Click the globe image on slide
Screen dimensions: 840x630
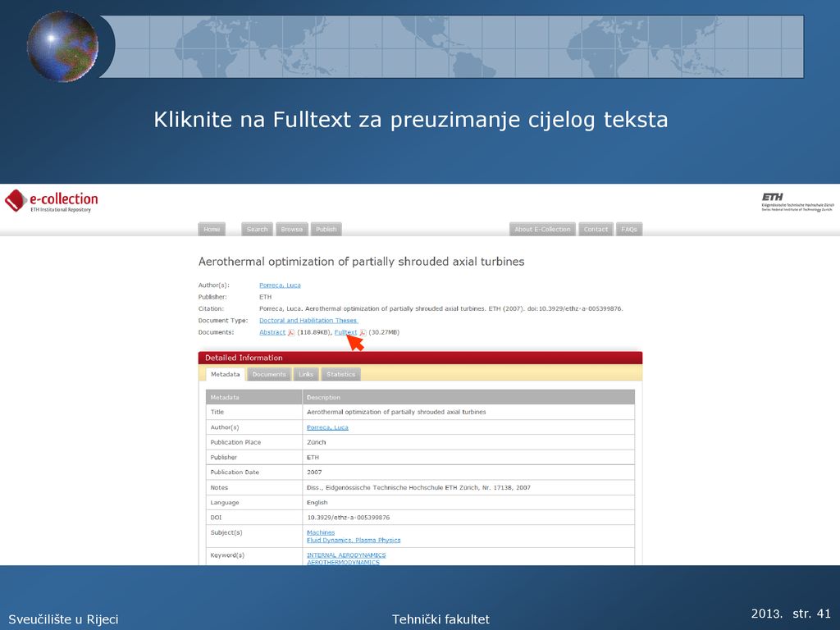click(62, 47)
